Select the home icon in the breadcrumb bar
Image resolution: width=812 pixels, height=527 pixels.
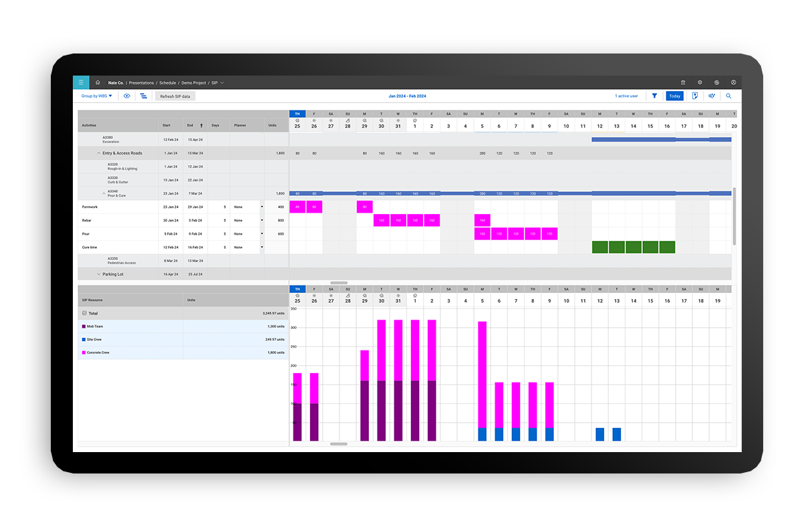coord(98,82)
